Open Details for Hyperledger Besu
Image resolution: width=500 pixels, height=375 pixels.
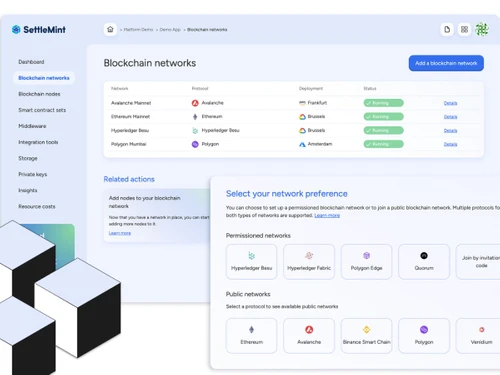(x=450, y=130)
